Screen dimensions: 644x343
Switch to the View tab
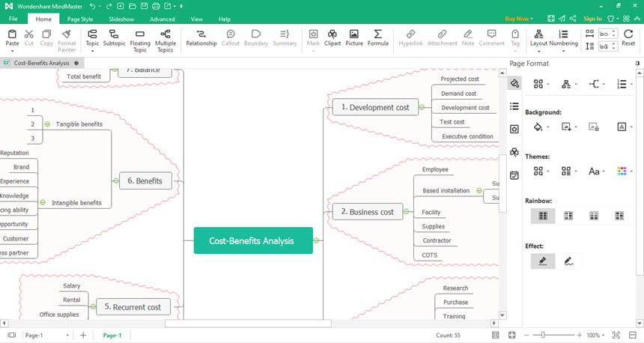tap(197, 19)
